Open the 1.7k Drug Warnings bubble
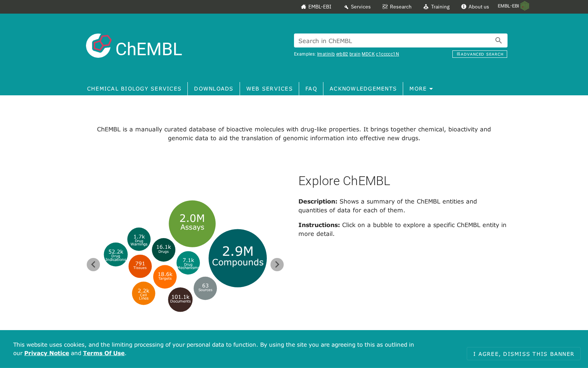 coord(139,239)
